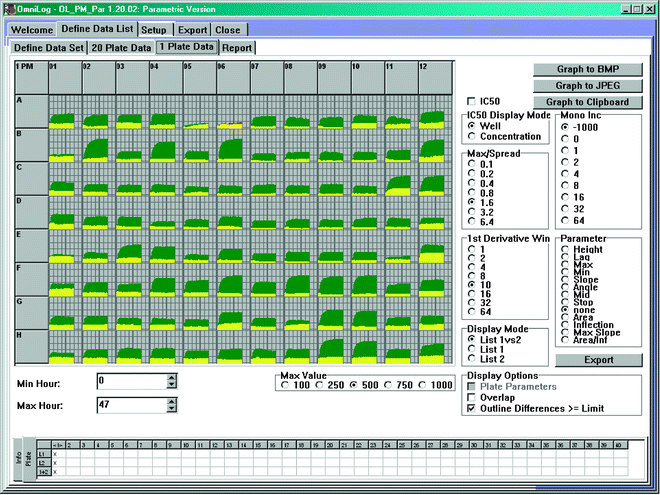Set Max/Spread to 0.1

click(471, 164)
